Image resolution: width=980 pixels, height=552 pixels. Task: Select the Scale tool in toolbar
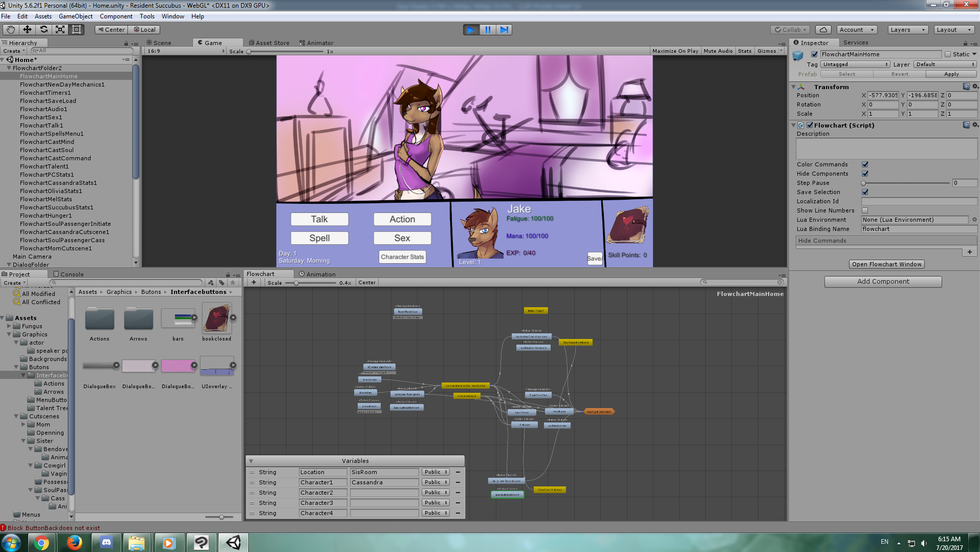click(60, 30)
